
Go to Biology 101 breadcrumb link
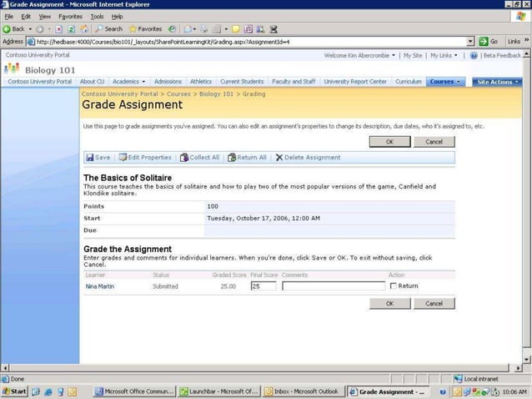point(216,94)
